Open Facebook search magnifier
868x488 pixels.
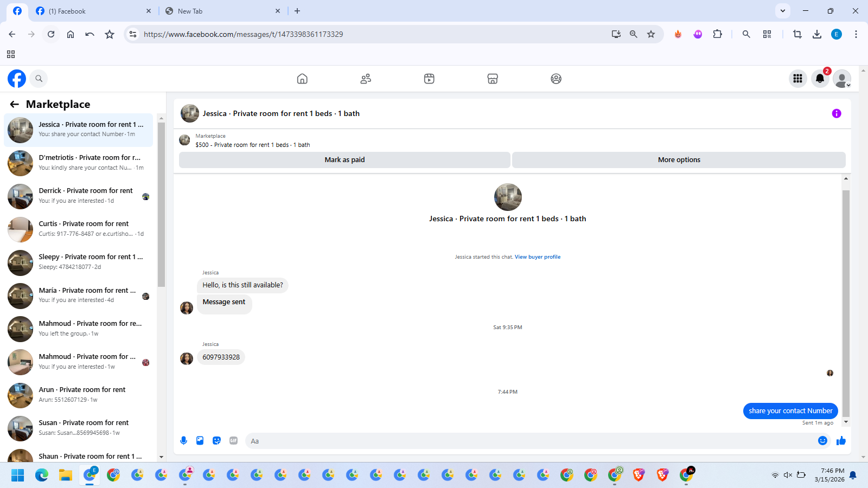pos(39,79)
